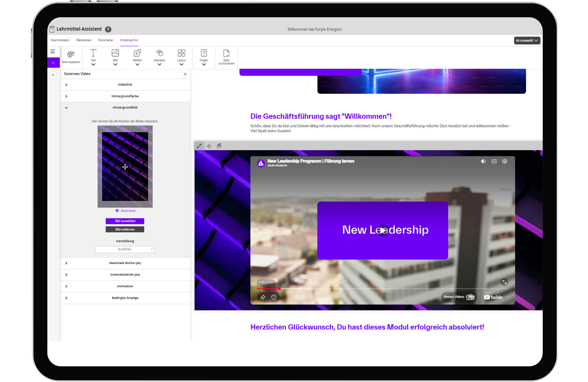
Task: Open the Bild element menu
Action: (x=115, y=57)
